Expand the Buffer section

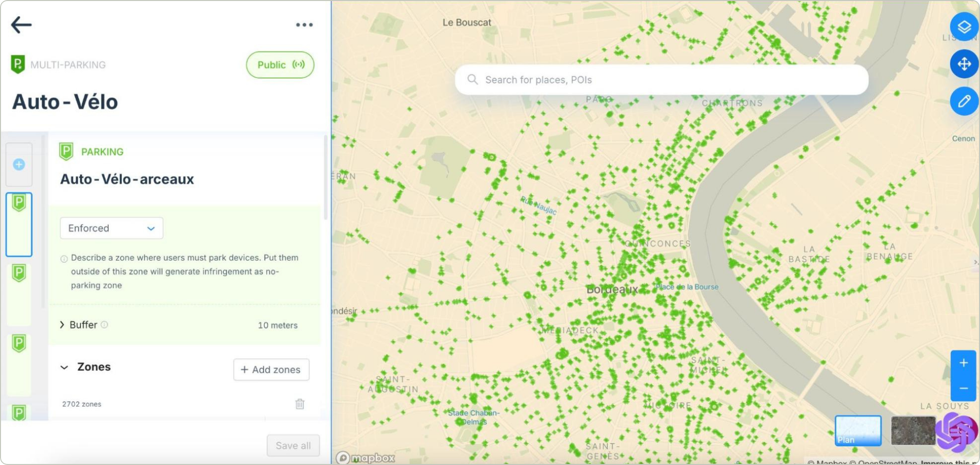tap(62, 325)
